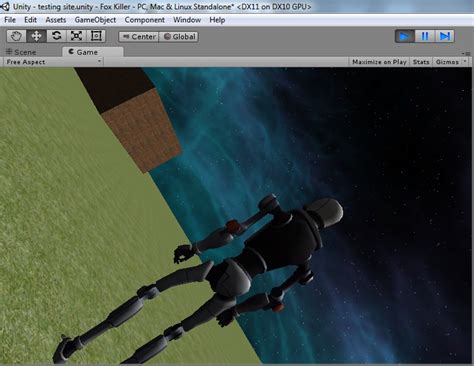The image size is (474, 366).
Task: Toggle the Stats overlay
Action: [421, 62]
